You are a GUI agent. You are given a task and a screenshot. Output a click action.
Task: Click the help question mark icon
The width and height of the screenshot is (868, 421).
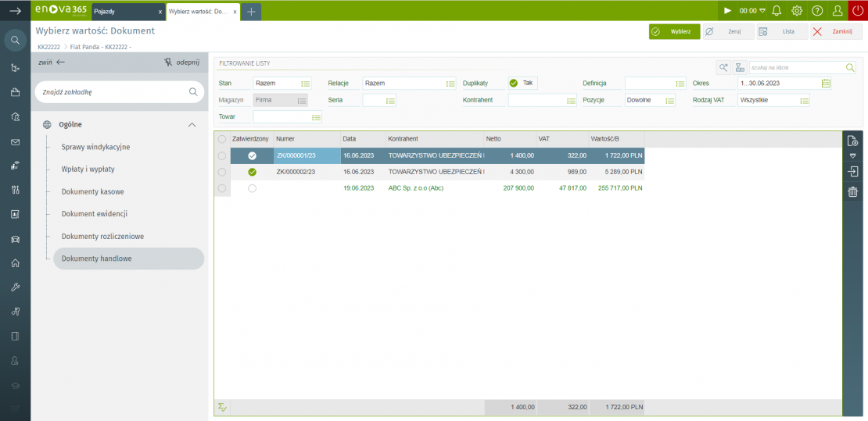(817, 11)
